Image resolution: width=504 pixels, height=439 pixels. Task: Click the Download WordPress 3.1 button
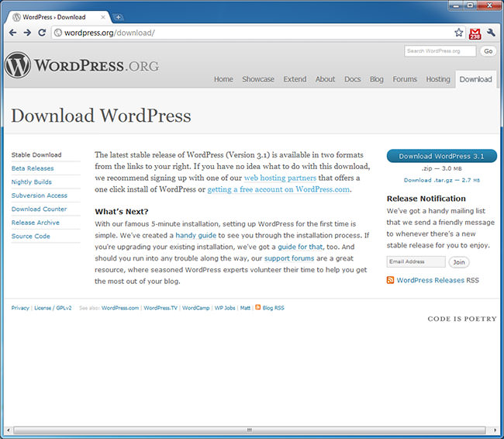pos(442,156)
